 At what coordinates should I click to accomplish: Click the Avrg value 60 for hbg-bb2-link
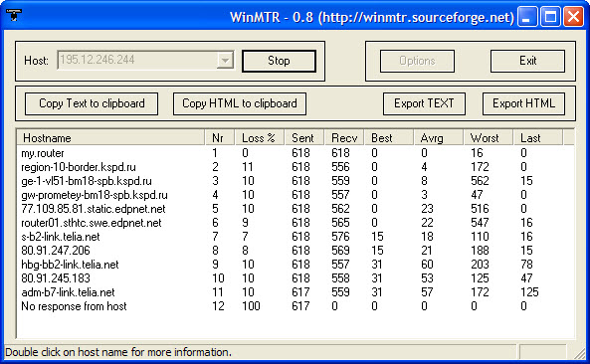click(x=427, y=265)
